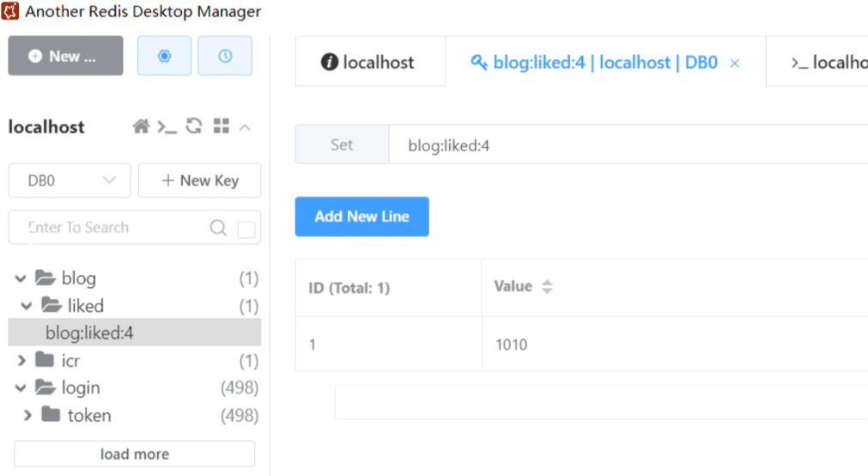Screen dimensions: 868x476
Task: Collapse the localhost connection panel
Action: (245, 127)
